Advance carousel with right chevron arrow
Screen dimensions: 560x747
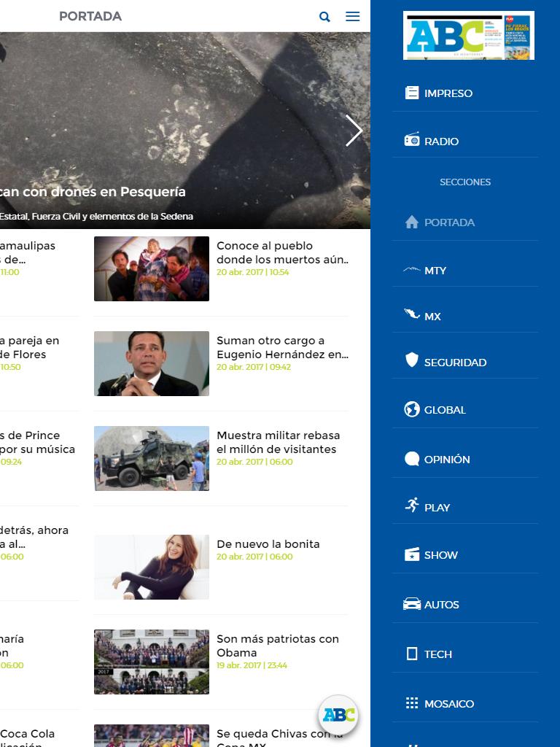click(354, 131)
